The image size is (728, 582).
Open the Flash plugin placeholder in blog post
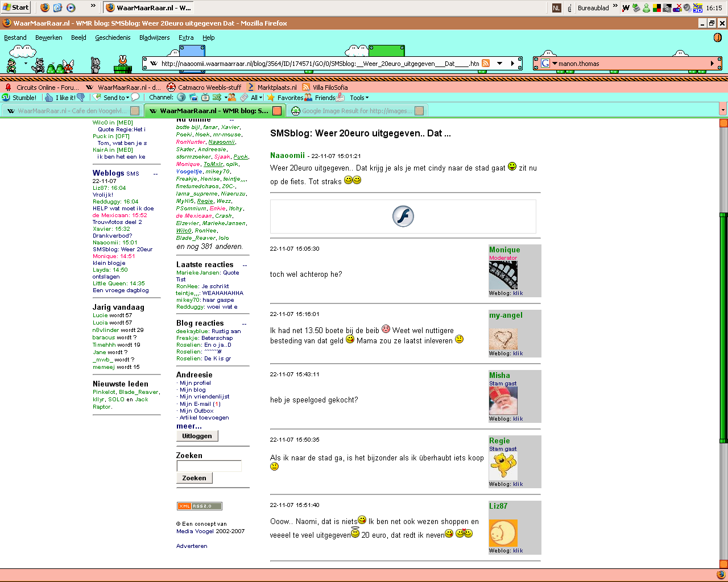point(403,217)
